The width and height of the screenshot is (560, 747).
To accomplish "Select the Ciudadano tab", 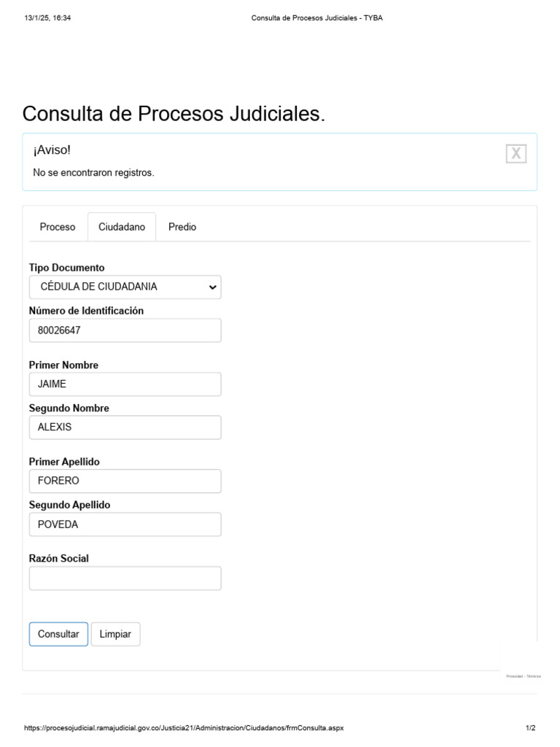I will click(x=122, y=227).
